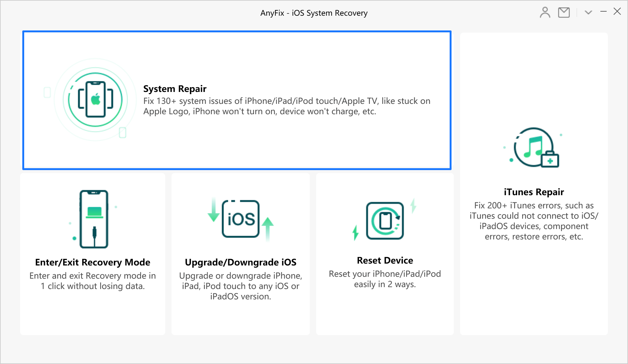Close the AnyFix window
628x364 pixels.
click(x=617, y=12)
